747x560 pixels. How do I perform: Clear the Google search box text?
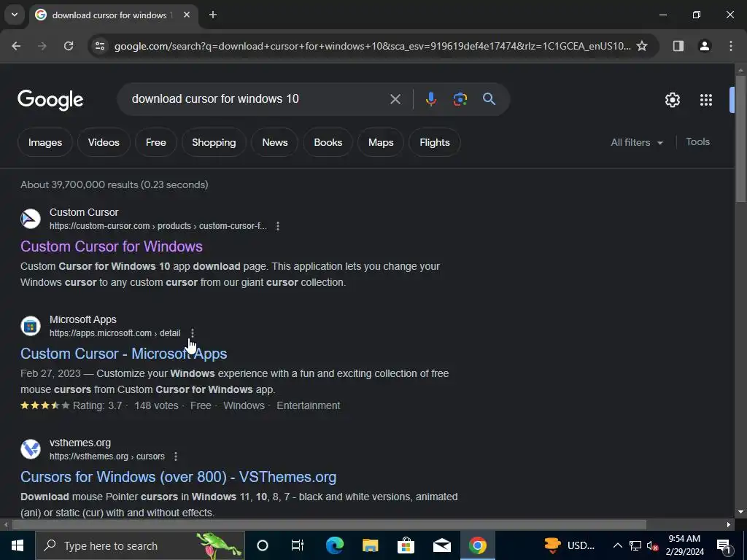[395, 99]
